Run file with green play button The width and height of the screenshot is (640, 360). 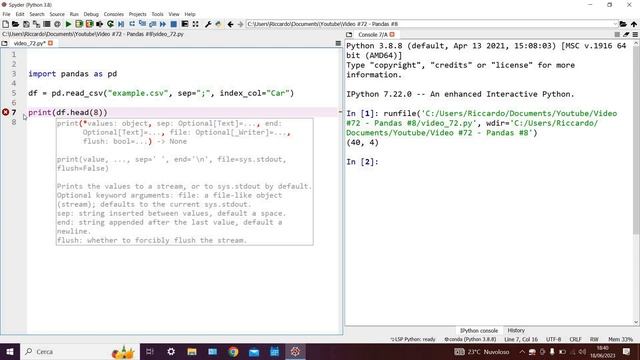point(68,24)
